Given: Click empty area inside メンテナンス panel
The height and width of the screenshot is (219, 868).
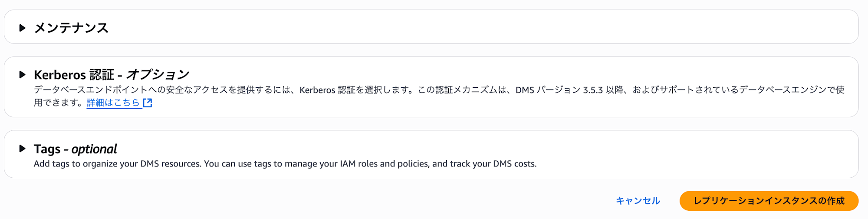Looking at the screenshot, I should point(477,27).
